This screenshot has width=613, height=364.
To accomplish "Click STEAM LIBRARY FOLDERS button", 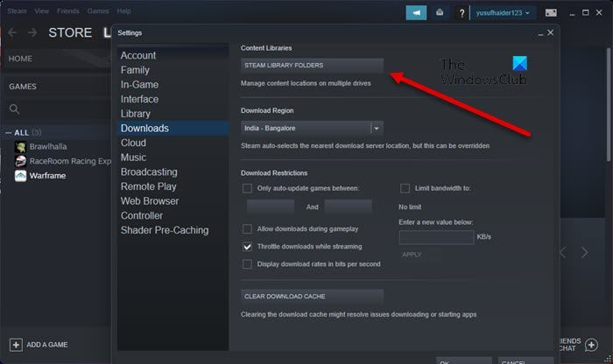I will [312, 66].
